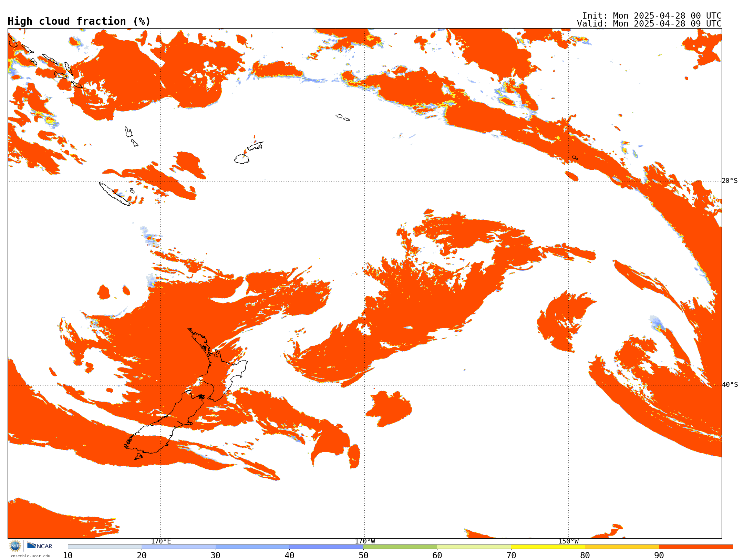
Task: Click the 'Init: Mon 2025-04-28 00 UTC' text
Action: [x=652, y=16]
